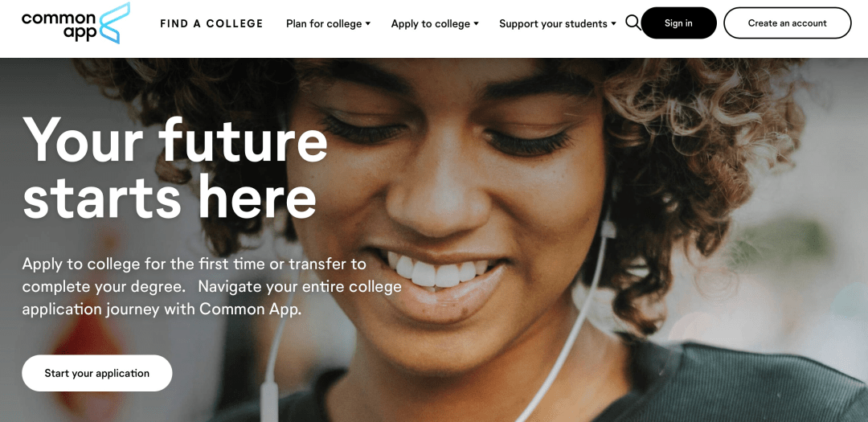Select the Create an account button

[x=787, y=23]
